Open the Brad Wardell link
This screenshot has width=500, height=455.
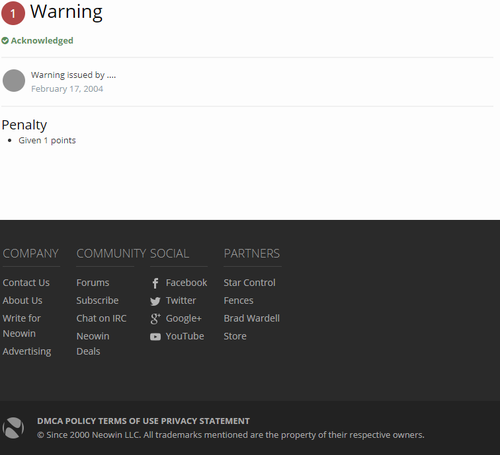click(252, 318)
